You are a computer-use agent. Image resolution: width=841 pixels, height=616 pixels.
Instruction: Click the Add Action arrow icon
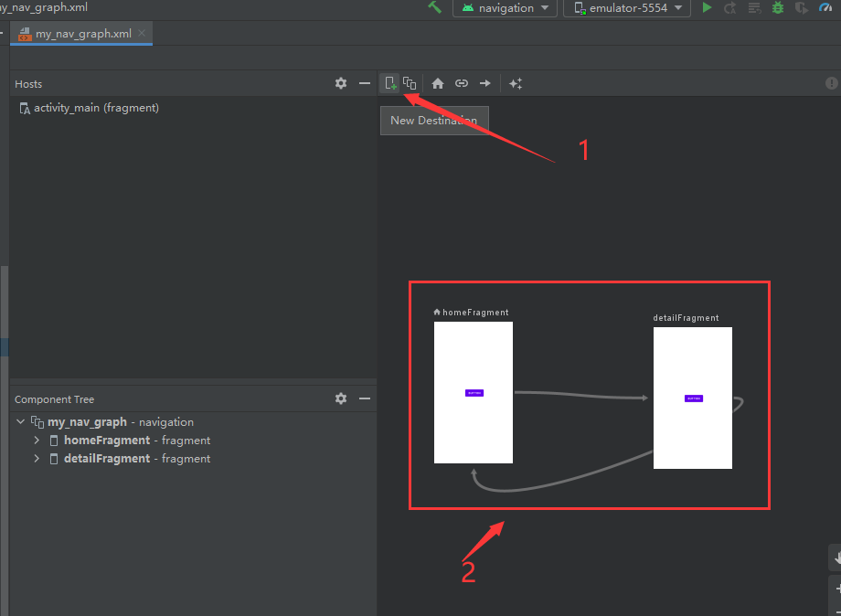pos(484,84)
